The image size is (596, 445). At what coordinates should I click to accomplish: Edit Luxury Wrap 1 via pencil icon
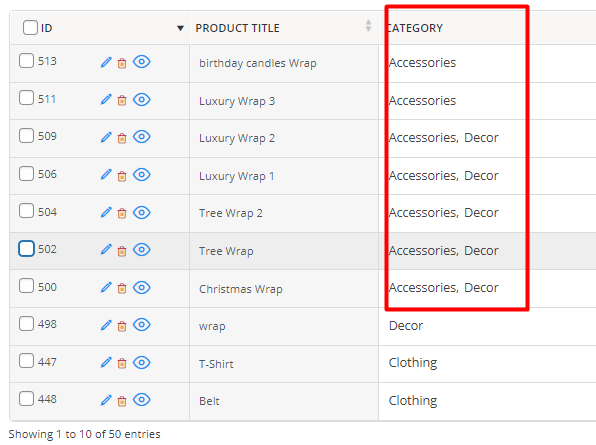click(x=106, y=175)
